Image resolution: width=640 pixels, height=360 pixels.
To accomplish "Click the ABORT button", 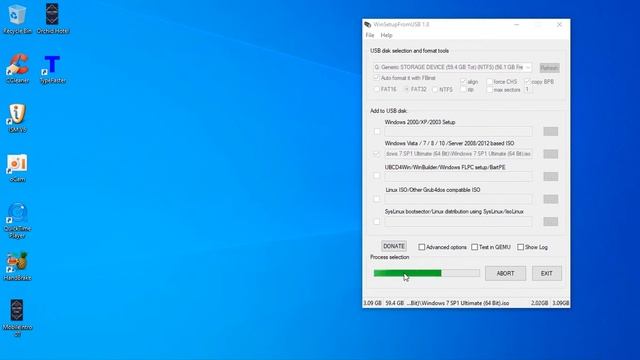I will (x=505, y=273).
